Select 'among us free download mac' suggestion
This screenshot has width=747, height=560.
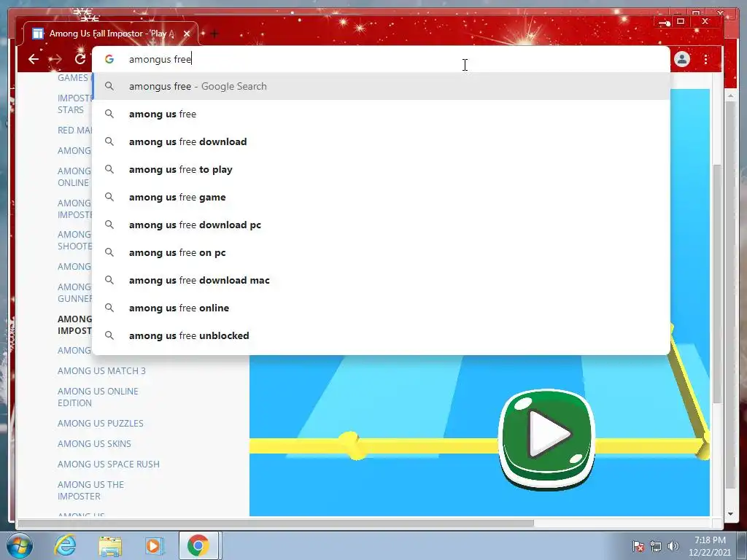pyautogui.click(x=381, y=280)
